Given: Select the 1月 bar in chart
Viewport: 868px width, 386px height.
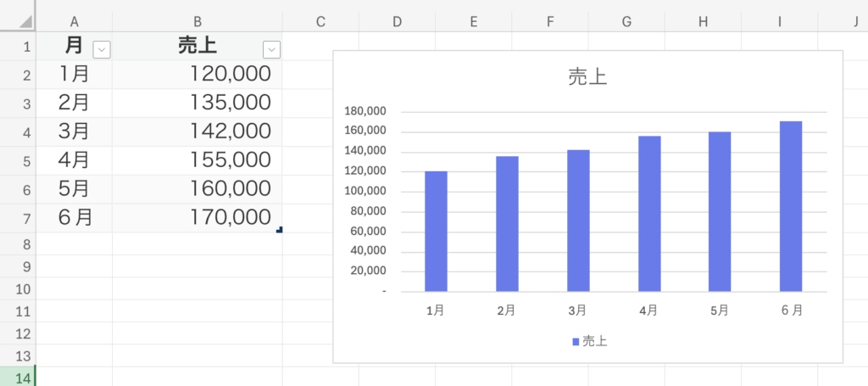Looking at the screenshot, I should point(436,231).
